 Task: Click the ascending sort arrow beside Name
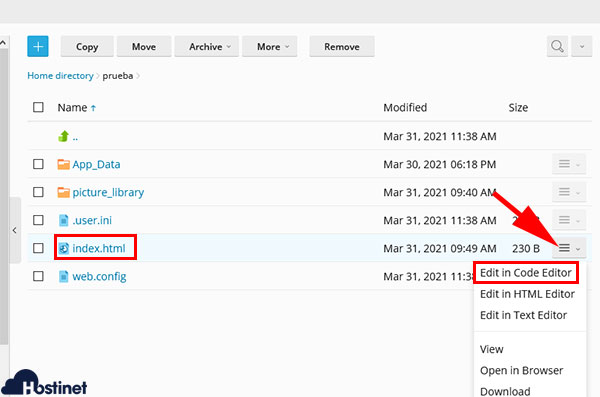(93, 108)
